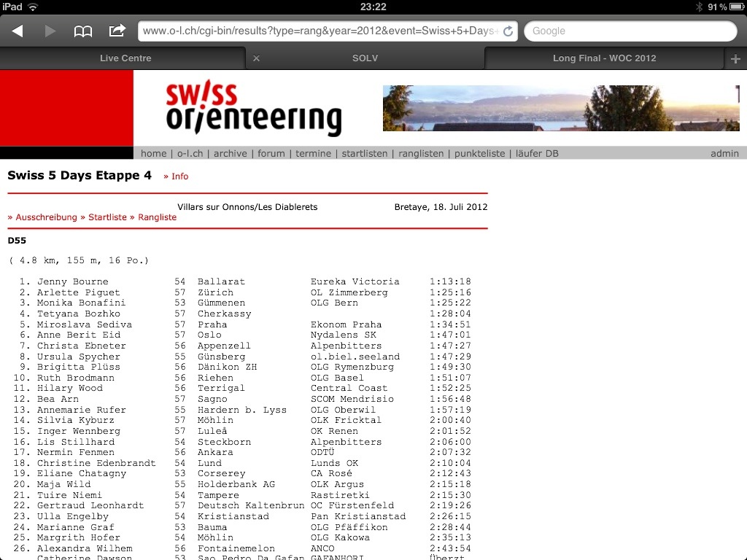The image size is (747, 560).
Task: Open the punkteliste menu item
Action: point(479,153)
